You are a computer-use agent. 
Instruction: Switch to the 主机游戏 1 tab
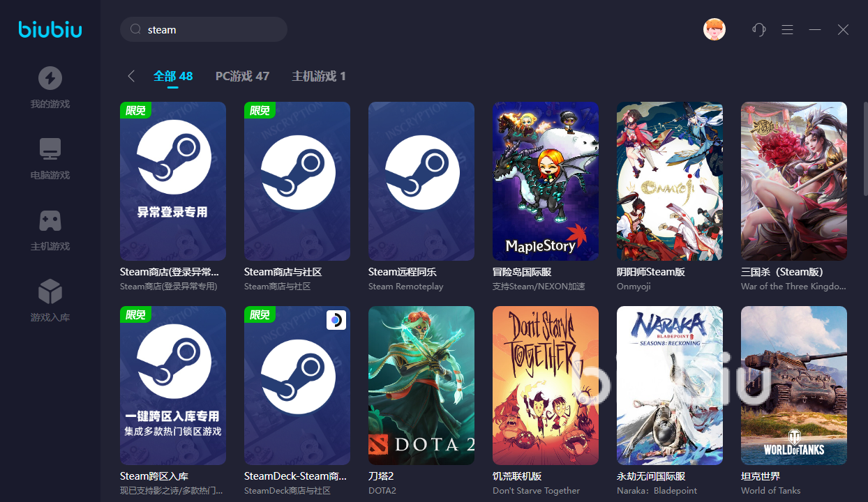point(318,76)
